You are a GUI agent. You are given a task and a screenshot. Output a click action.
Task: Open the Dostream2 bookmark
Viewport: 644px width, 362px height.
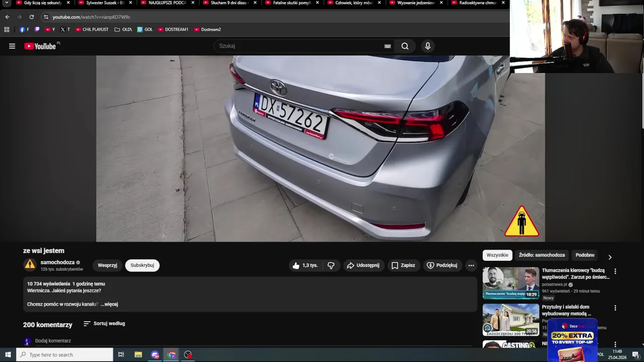(207, 30)
